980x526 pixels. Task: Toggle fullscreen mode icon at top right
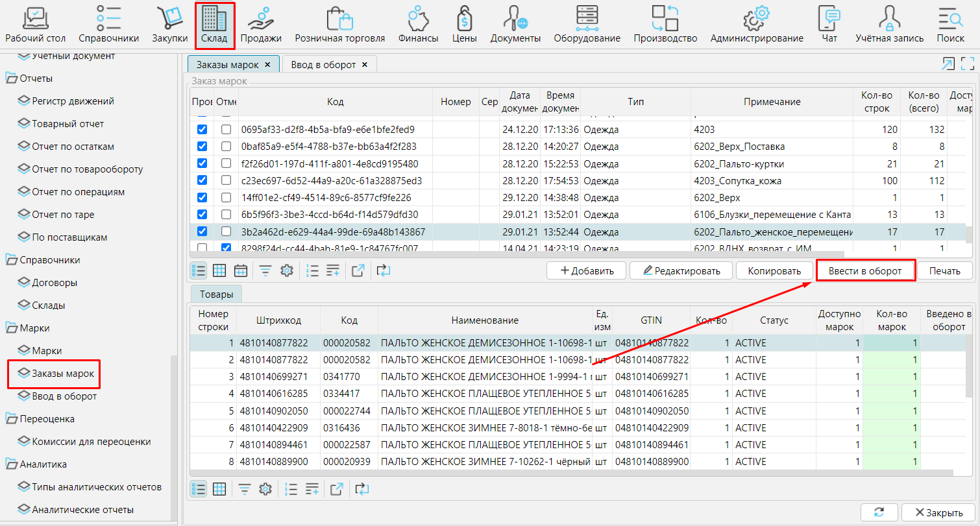click(968, 64)
